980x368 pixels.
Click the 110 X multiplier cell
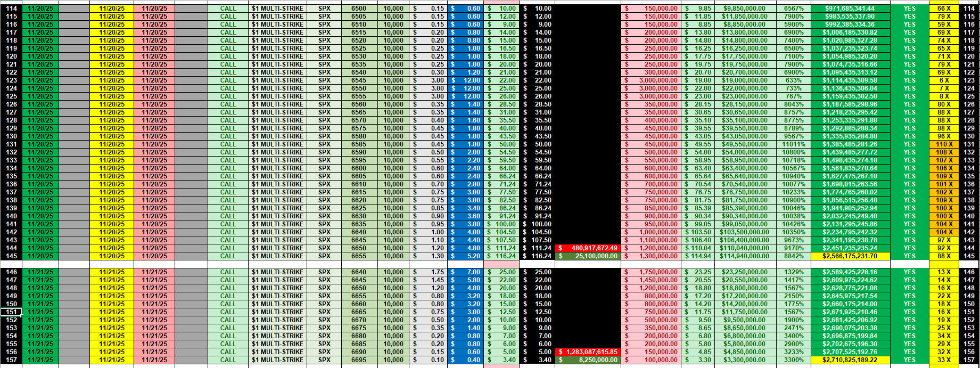[x=944, y=144]
